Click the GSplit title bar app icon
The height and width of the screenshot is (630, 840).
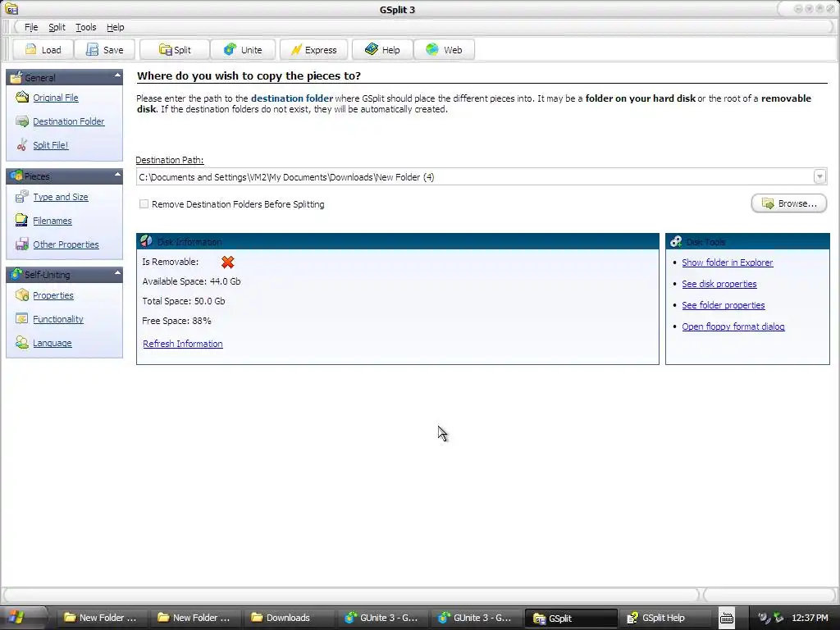(x=11, y=9)
